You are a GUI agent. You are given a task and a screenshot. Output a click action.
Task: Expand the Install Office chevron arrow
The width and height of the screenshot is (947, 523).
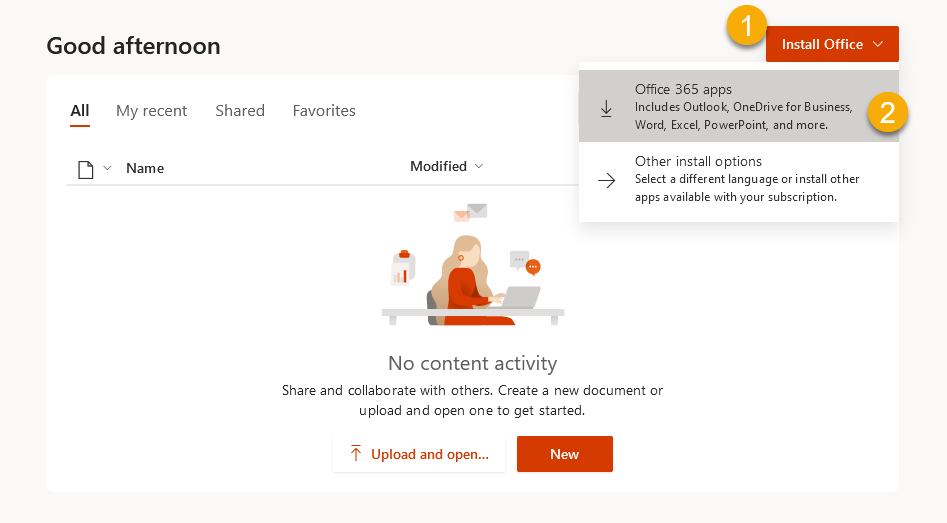click(x=877, y=44)
